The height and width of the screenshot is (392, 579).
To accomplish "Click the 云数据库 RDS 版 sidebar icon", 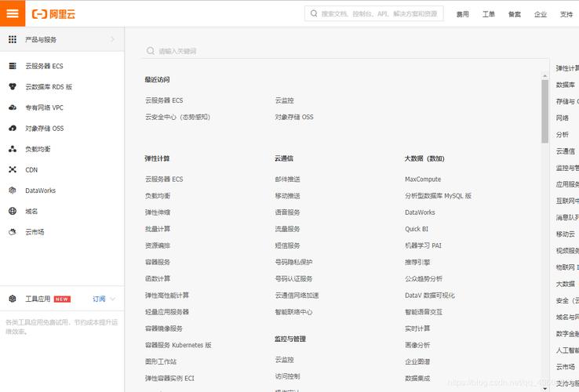I will 13,87.
